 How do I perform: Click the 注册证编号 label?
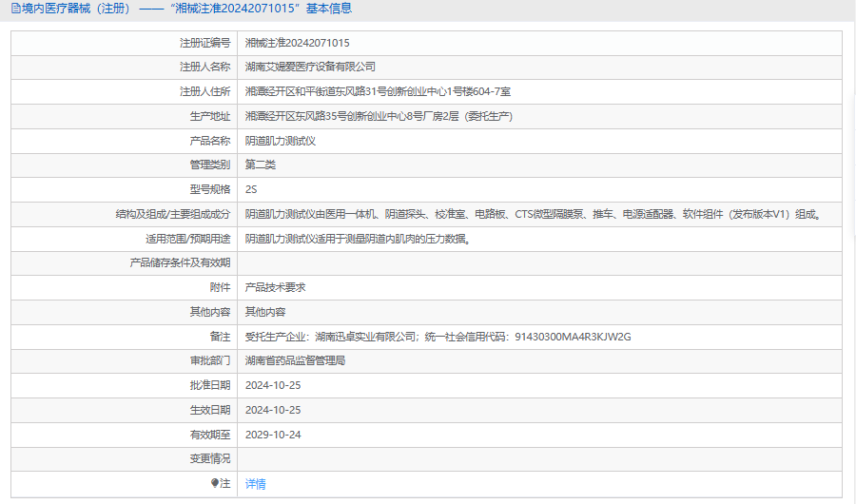[x=205, y=43]
